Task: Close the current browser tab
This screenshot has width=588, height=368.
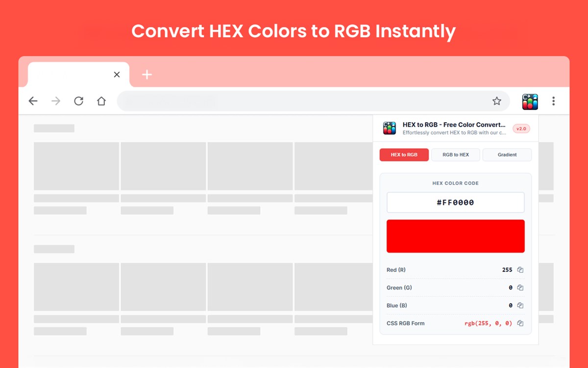Action: (x=117, y=75)
